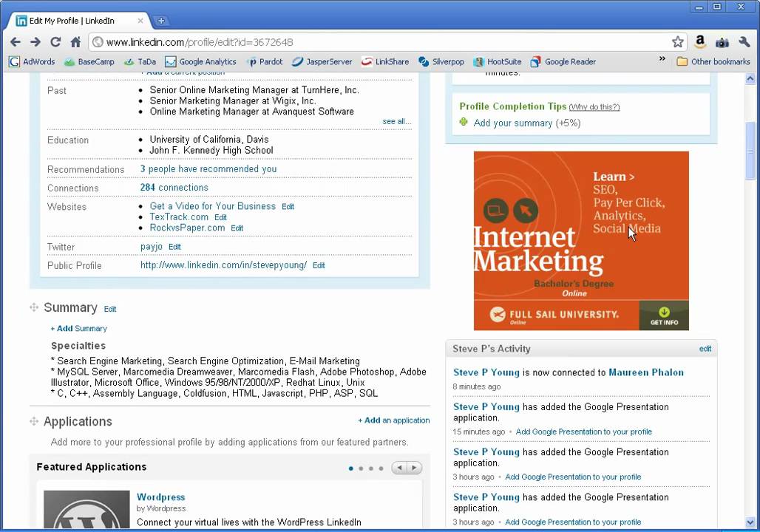This screenshot has height=532, width=760.
Task: Expand the bookmarks bar overflow chevron
Action: pyautogui.click(x=662, y=59)
